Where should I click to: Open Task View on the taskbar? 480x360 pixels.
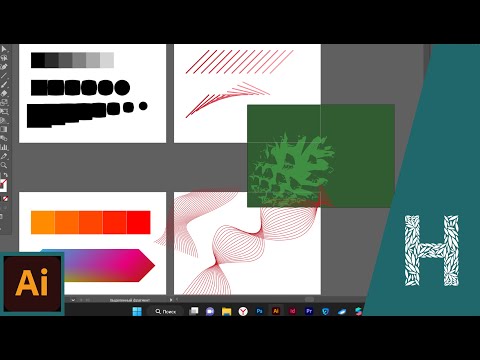click(x=193, y=311)
